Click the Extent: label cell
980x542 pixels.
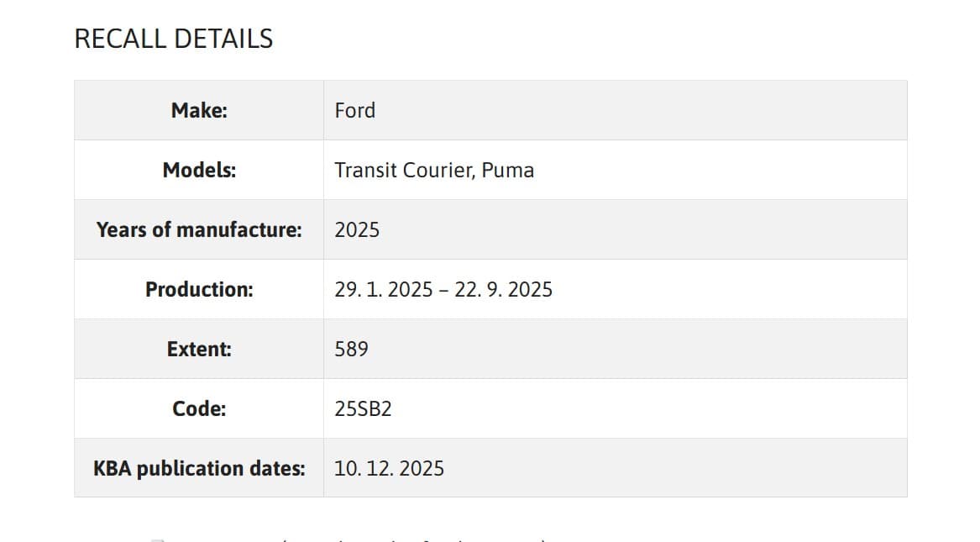pyautogui.click(x=199, y=349)
